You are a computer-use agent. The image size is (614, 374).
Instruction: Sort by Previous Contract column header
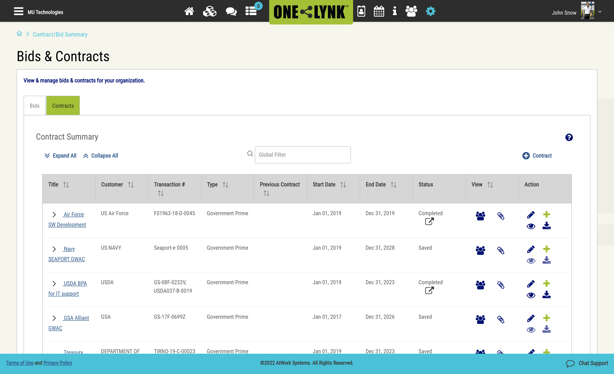coord(266,193)
